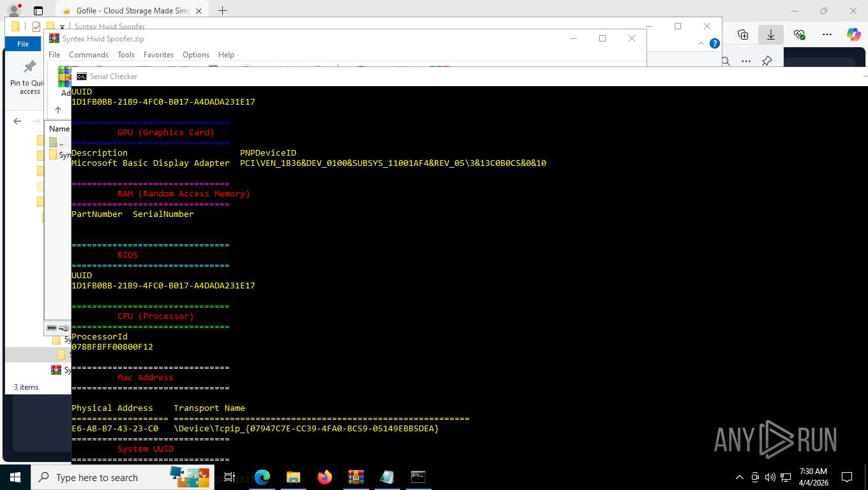Click the CPU (Processor) heading
This screenshot has width=868, height=490.
[156, 316]
